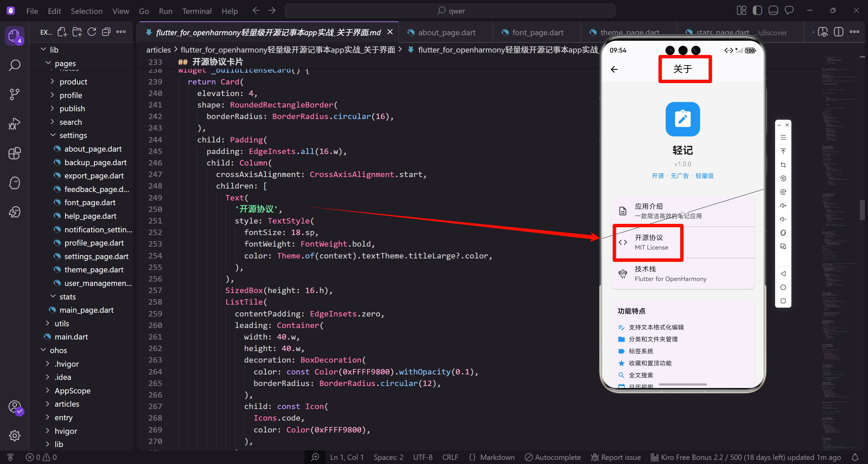Open editor more actions menu

click(854, 32)
